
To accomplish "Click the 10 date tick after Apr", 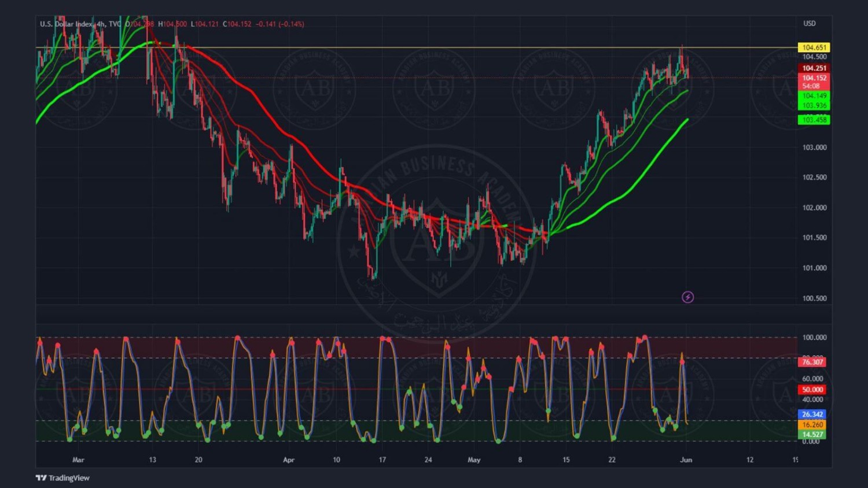I will [336, 460].
